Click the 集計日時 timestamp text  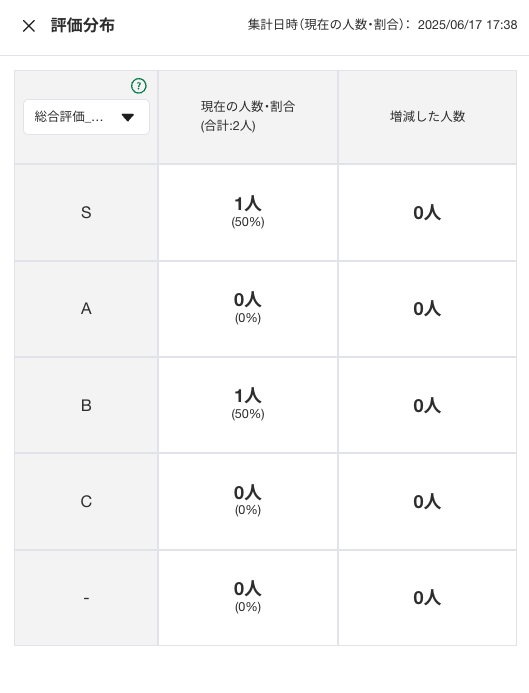[x=382, y=25]
